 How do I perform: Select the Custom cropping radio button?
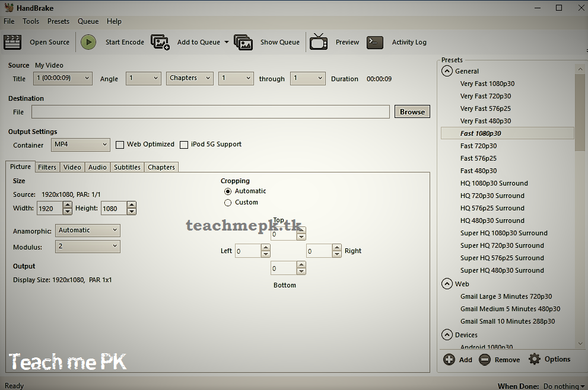point(228,203)
